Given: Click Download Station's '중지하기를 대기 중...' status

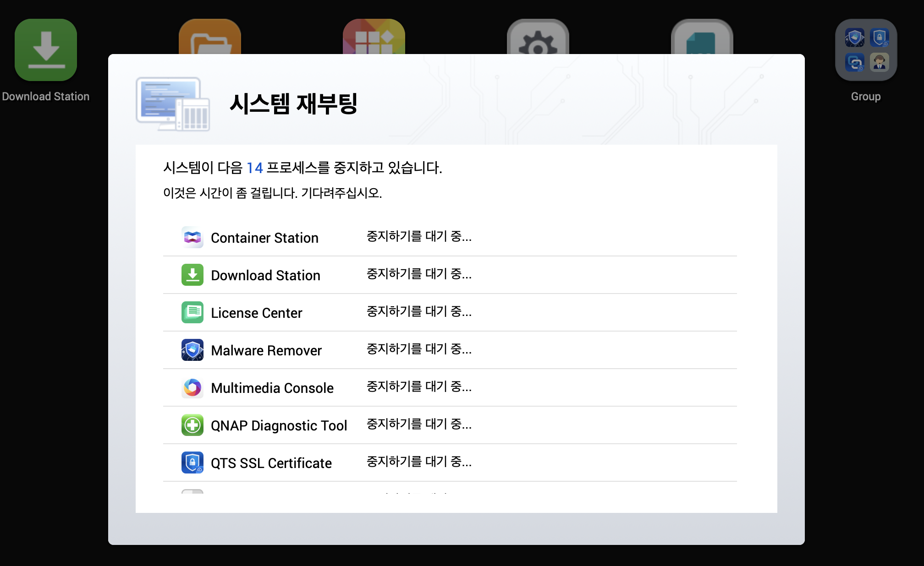Looking at the screenshot, I should [419, 274].
